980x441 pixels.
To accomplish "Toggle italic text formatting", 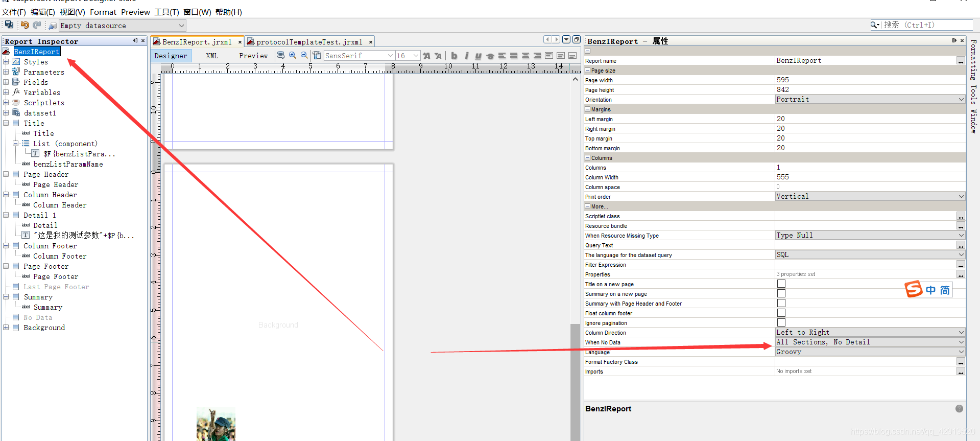I will [x=466, y=56].
